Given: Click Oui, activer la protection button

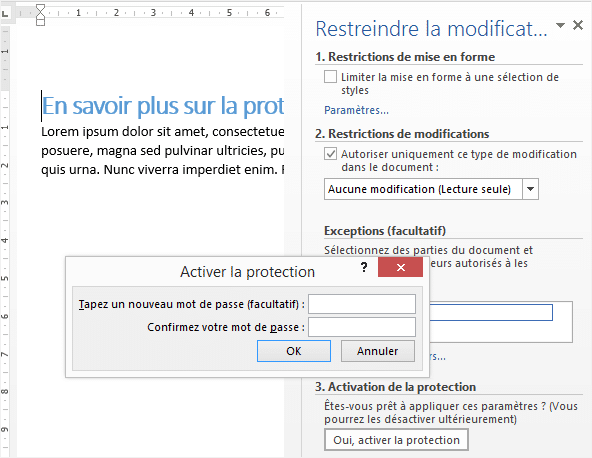Looking at the screenshot, I should point(396,440).
